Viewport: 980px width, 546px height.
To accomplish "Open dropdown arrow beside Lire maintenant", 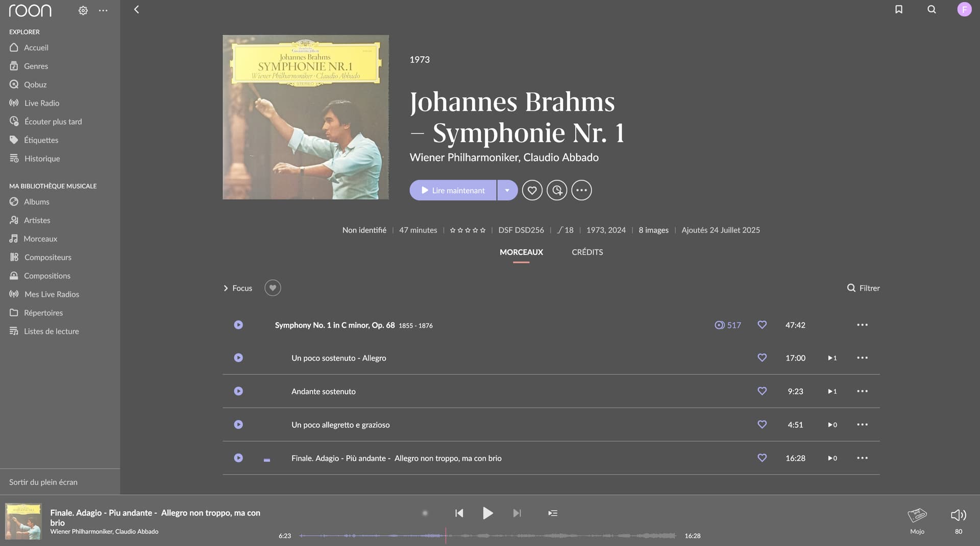I will [507, 191].
